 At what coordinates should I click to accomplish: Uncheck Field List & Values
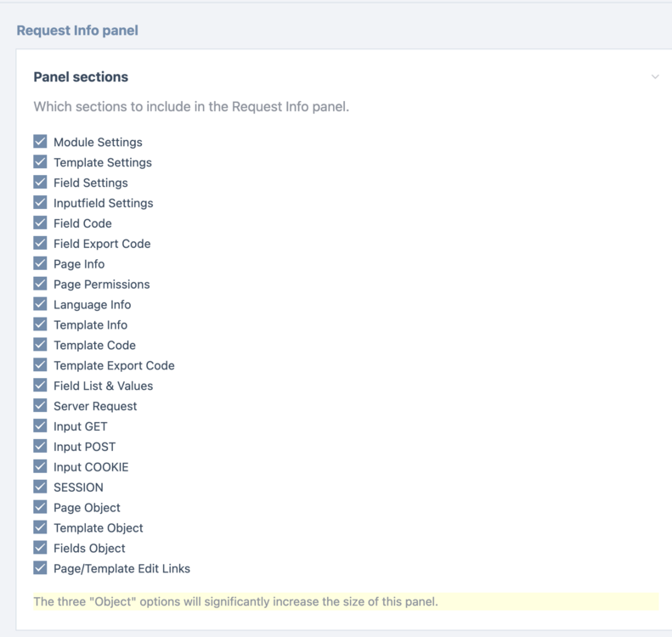pyautogui.click(x=40, y=386)
